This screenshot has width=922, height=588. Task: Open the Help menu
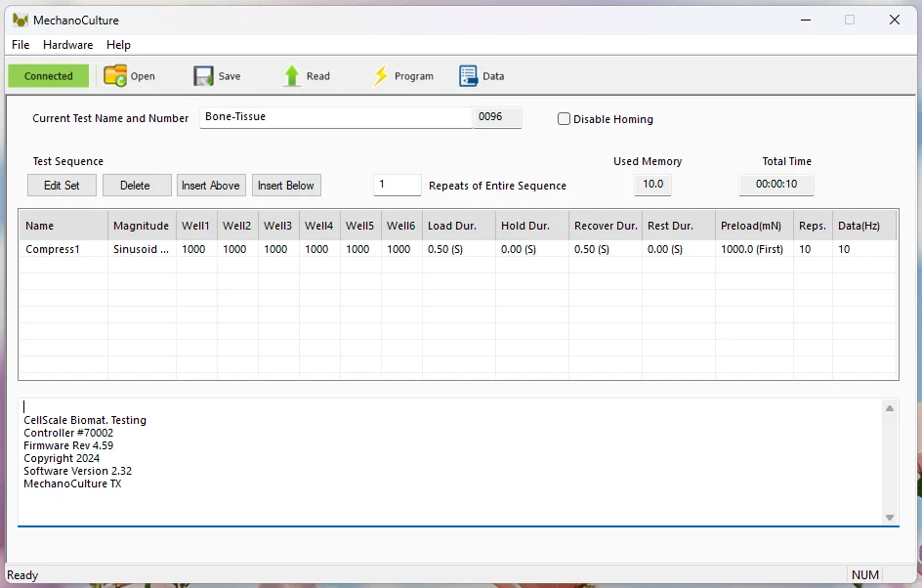(118, 45)
